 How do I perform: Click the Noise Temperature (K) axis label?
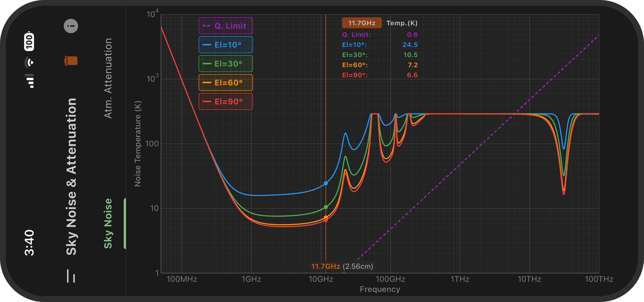(x=138, y=144)
